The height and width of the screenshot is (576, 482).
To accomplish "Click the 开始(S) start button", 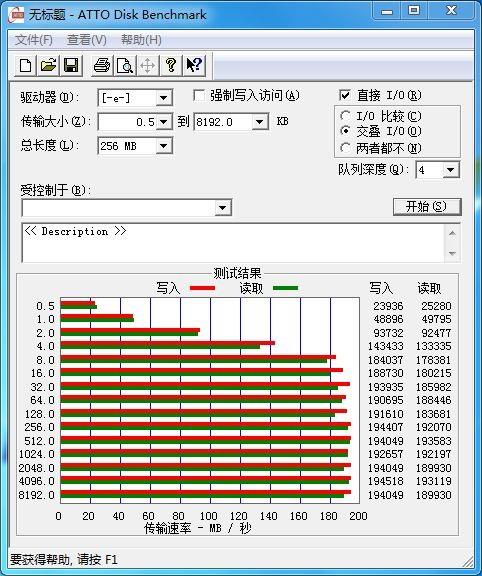I will click(427, 206).
